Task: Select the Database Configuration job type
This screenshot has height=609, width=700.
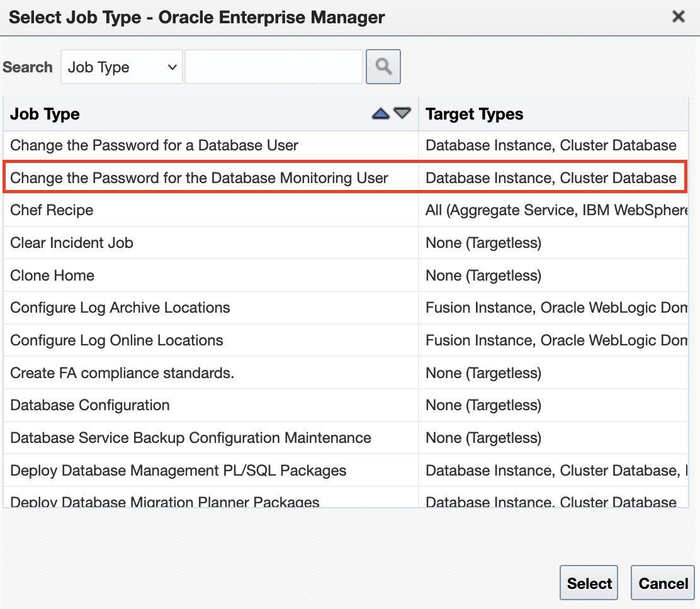Action: [90, 405]
